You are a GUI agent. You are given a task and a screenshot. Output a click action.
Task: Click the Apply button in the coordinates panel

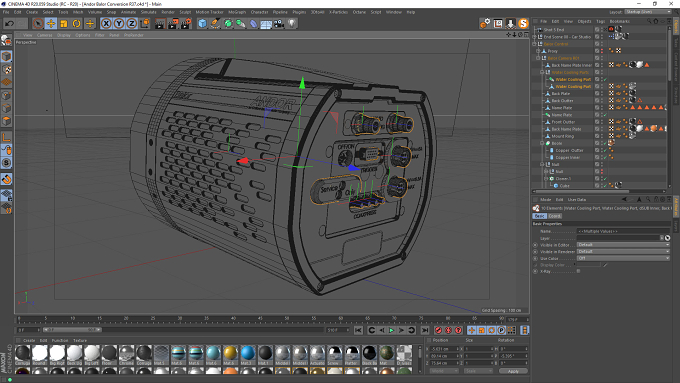click(x=513, y=371)
